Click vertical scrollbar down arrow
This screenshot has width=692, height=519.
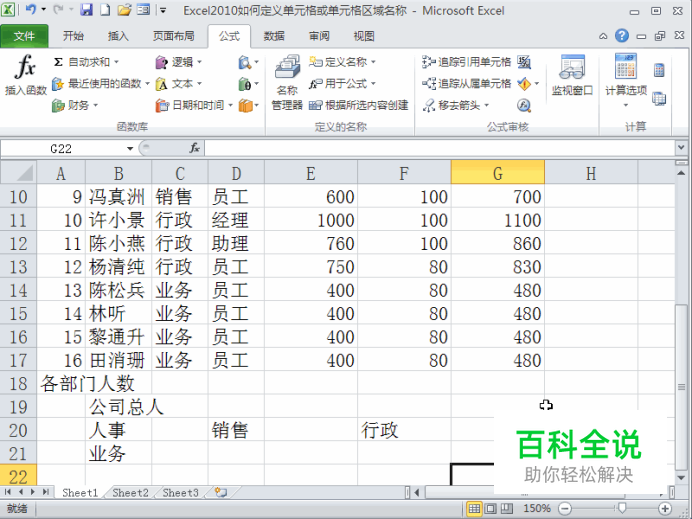tap(681, 478)
